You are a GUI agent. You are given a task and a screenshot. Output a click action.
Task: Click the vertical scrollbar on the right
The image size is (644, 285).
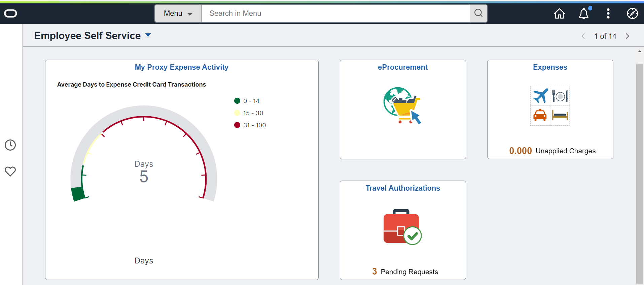coord(640,168)
